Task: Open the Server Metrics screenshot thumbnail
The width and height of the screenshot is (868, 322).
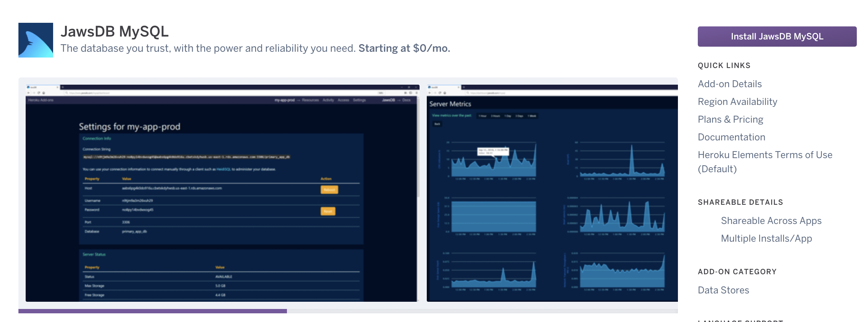Action: 552,193
